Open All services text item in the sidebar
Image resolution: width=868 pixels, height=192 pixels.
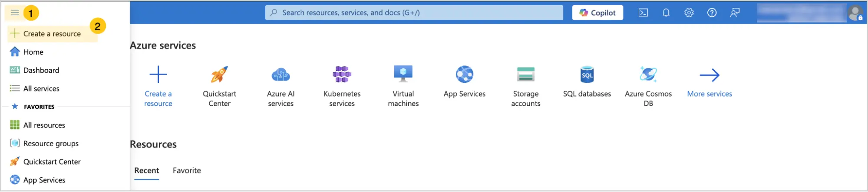point(41,88)
